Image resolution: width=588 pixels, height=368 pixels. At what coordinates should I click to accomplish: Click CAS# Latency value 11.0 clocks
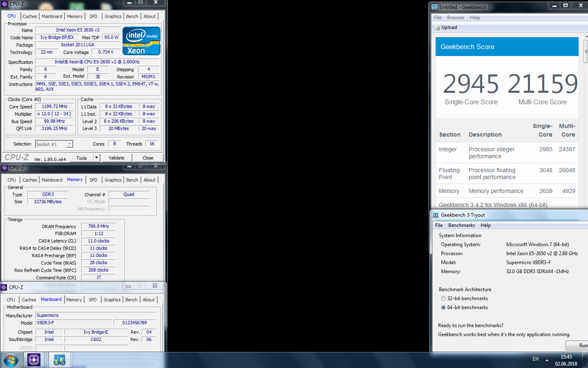(98, 241)
